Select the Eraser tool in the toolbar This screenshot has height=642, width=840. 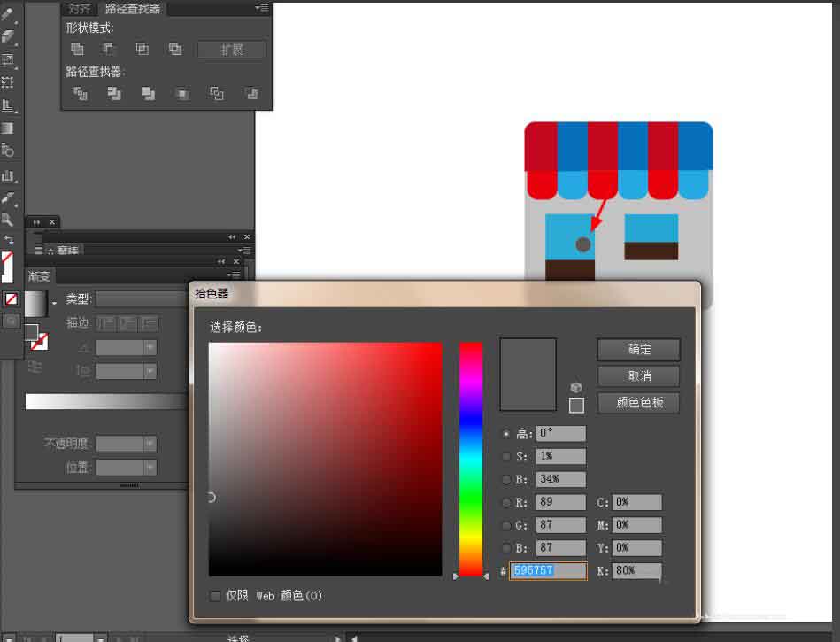pos(7,36)
